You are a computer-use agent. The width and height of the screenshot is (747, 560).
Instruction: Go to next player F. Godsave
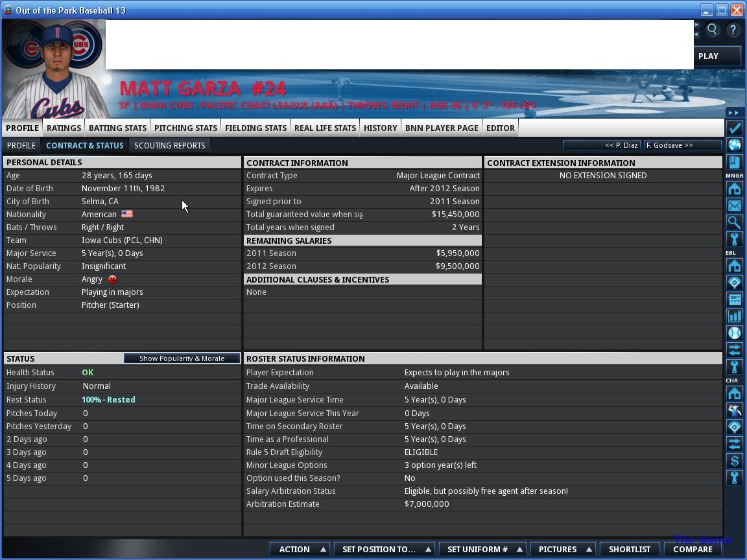682,145
